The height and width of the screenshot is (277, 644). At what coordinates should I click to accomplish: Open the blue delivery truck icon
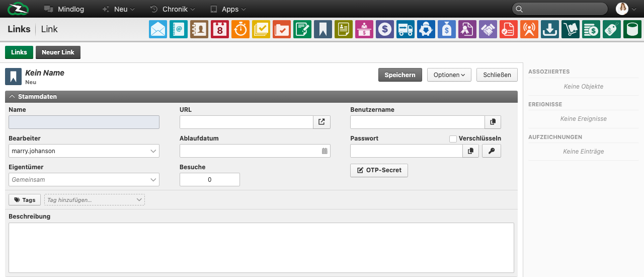click(x=406, y=29)
